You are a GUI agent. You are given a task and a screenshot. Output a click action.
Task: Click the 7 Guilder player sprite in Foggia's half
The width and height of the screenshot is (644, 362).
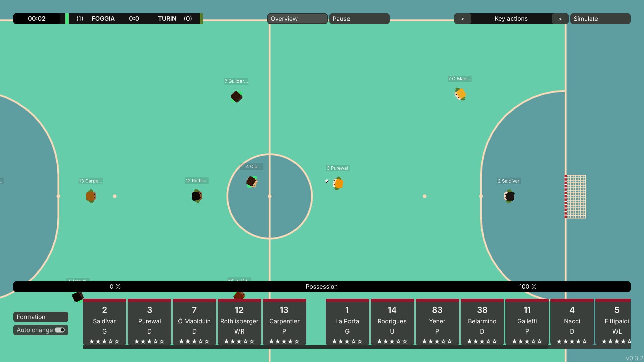pyautogui.click(x=236, y=97)
